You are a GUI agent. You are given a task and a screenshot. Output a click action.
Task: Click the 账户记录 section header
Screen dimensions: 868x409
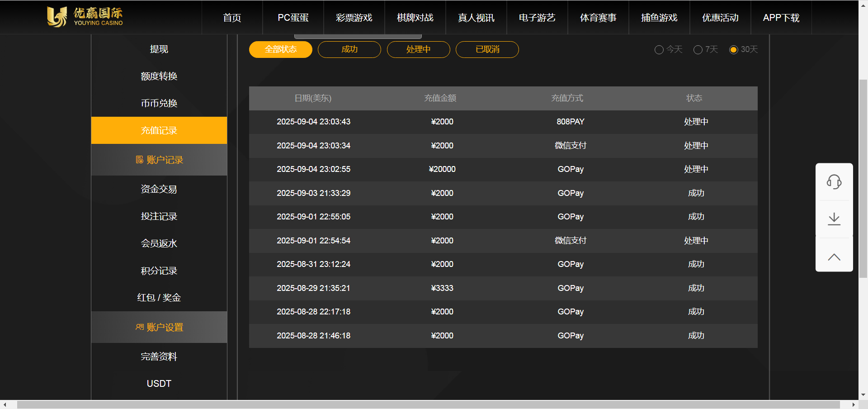159,160
